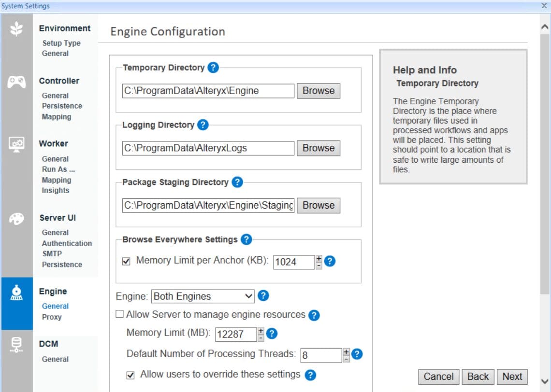The width and height of the screenshot is (551, 392).
Task: Open help for Temporary Directory
Action: coord(213,68)
